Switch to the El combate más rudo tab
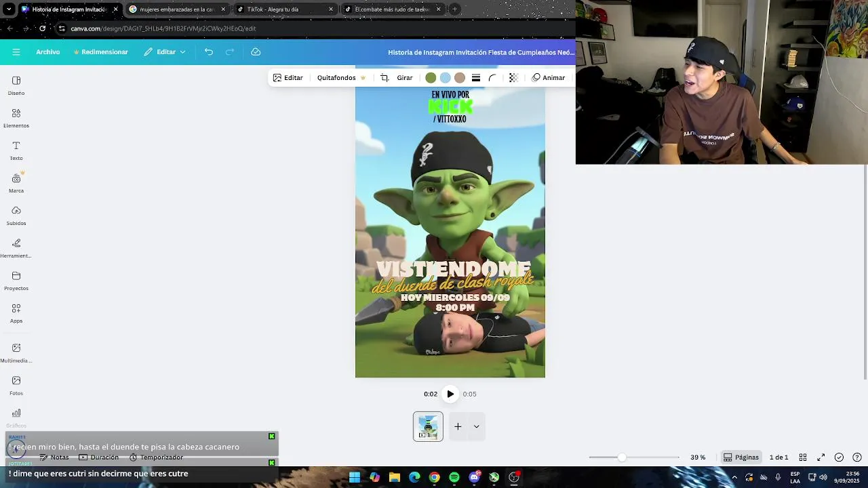The image size is (868, 488). coord(393,9)
